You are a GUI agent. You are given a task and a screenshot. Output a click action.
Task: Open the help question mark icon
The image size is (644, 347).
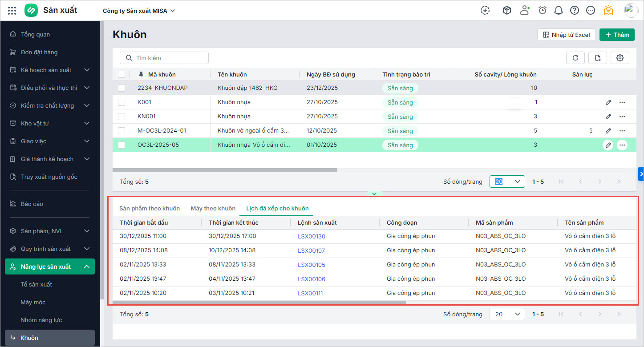tap(575, 10)
